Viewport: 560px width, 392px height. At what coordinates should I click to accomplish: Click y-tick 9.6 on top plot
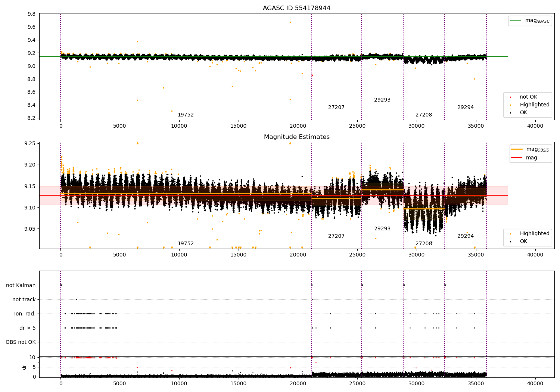[32, 27]
